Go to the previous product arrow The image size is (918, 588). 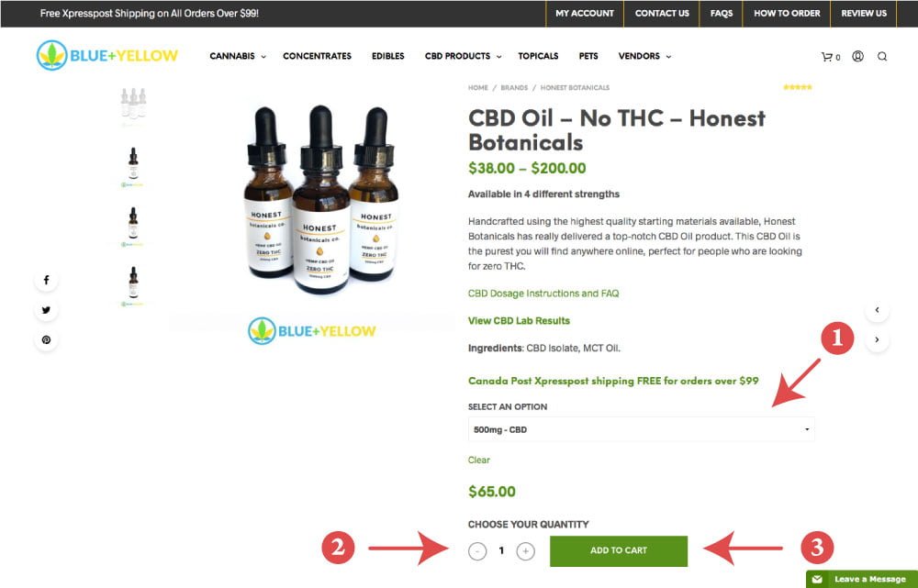(x=877, y=310)
